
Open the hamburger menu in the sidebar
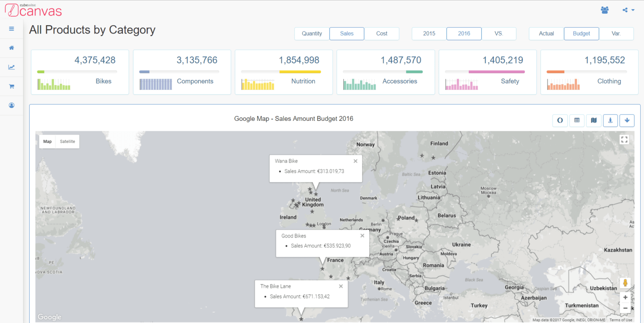11,29
